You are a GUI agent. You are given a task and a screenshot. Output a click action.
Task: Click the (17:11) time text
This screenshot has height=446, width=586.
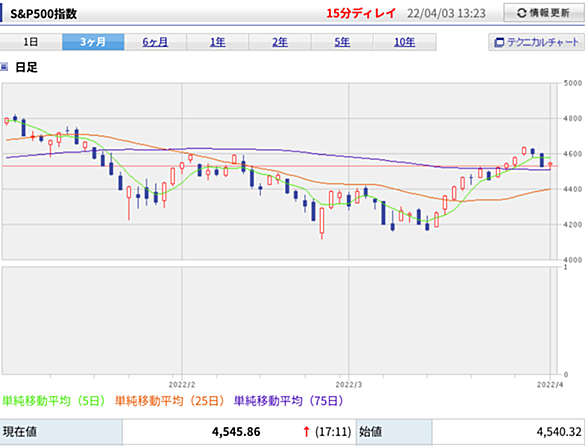[333, 432]
